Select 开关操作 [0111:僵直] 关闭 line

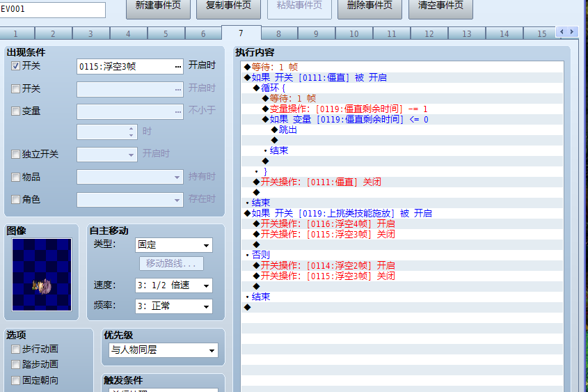[x=402, y=182]
